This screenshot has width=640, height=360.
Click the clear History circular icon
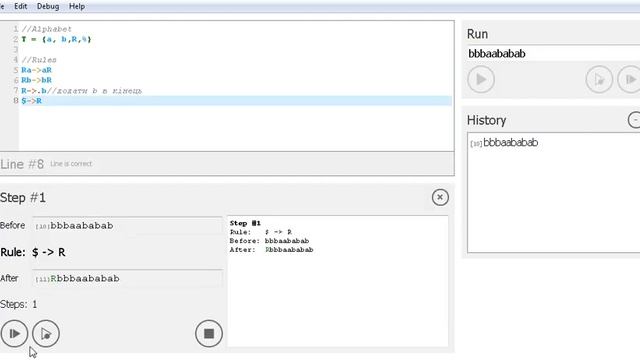pos(634,120)
